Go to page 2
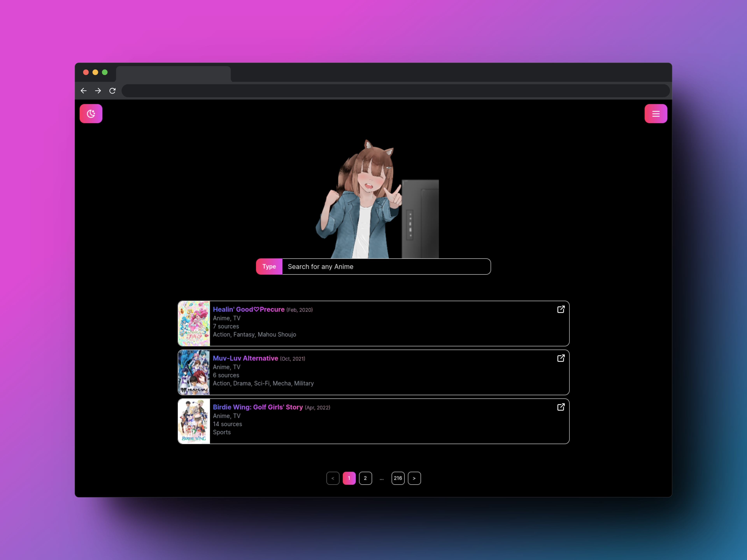Image resolution: width=747 pixels, height=560 pixels. tap(365, 478)
